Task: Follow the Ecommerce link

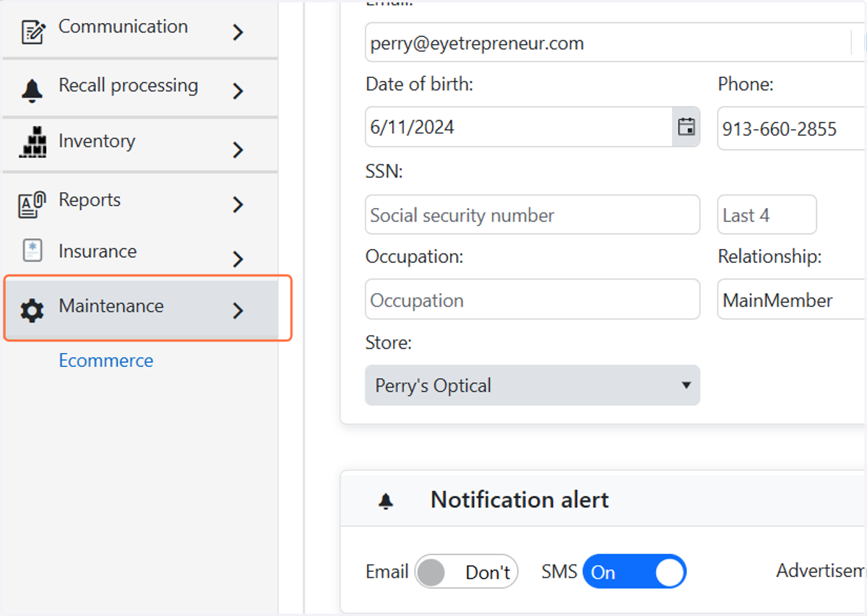Action: (106, 360)
